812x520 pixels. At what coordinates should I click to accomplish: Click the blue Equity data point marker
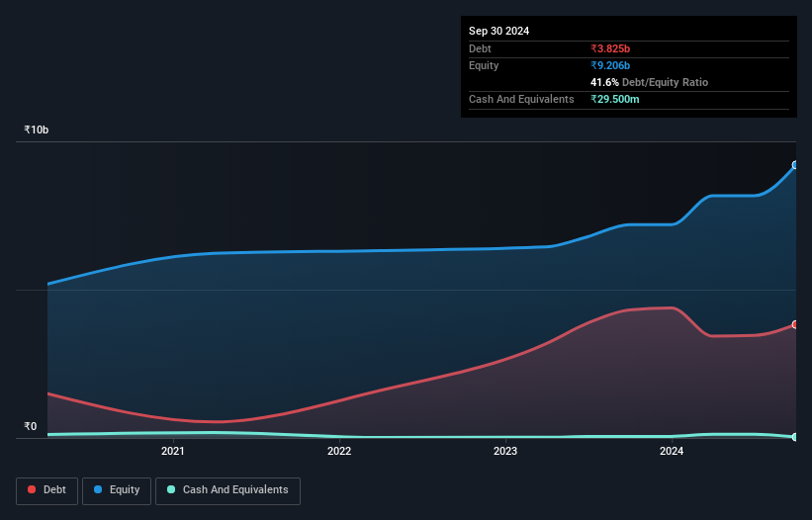(795, 165)
